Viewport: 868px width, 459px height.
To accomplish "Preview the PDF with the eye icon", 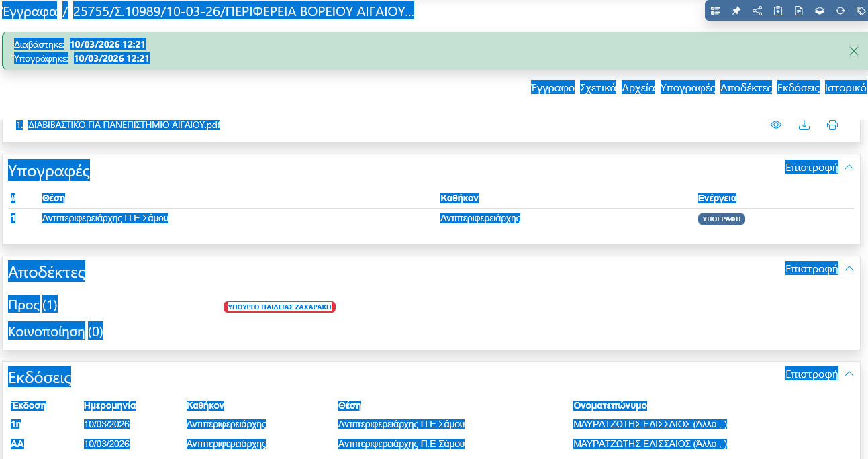I will pyautogui.click(x=776, y=125).
